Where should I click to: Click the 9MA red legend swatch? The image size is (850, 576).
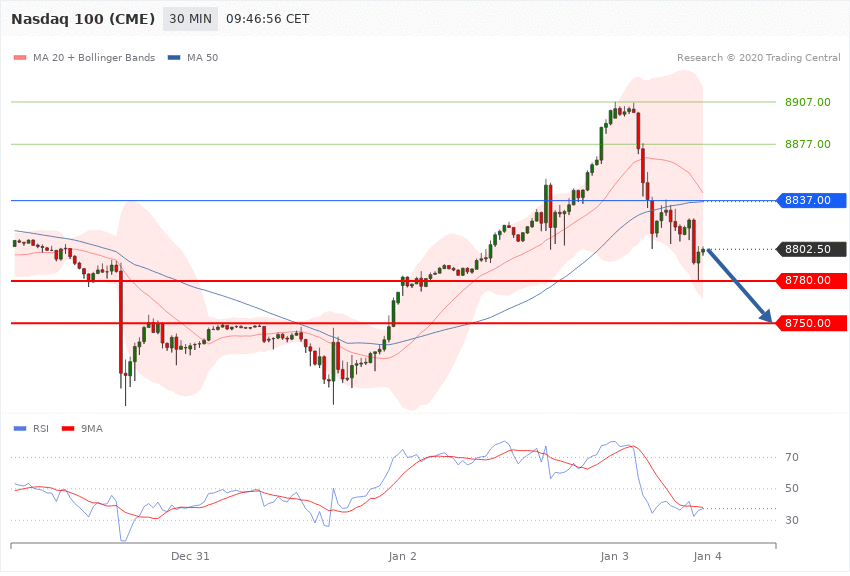tap(68, 429)
